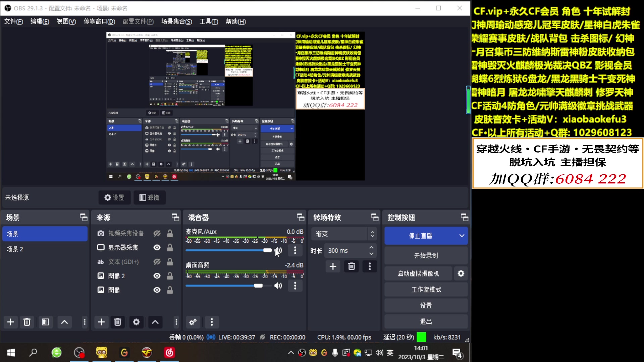The width and height of the screenshot is (644, 362).
Task: Click taskbar search magnifier
Action: (33, 353)
